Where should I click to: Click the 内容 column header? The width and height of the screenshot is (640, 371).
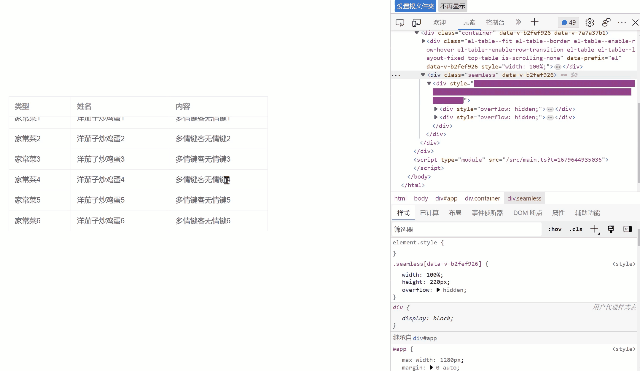pos(183,107)
